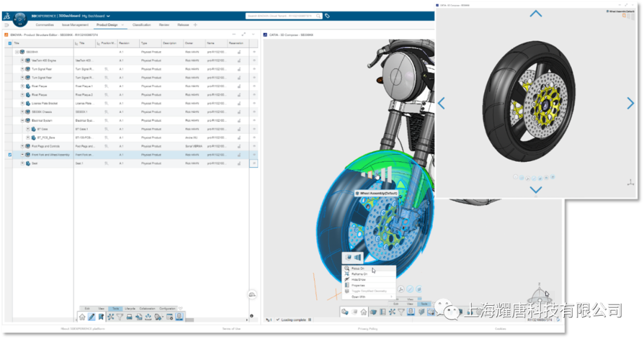The width and height of the screenshot is (644, 339).
Task: Click the upload arrow icon in left toolbar
Action: click(x=148, y=317)
